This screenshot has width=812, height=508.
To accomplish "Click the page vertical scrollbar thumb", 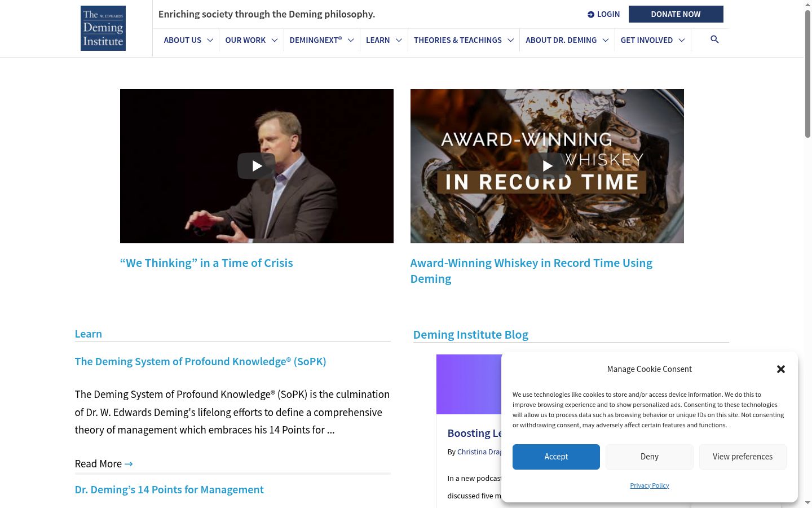I will 807,73.
